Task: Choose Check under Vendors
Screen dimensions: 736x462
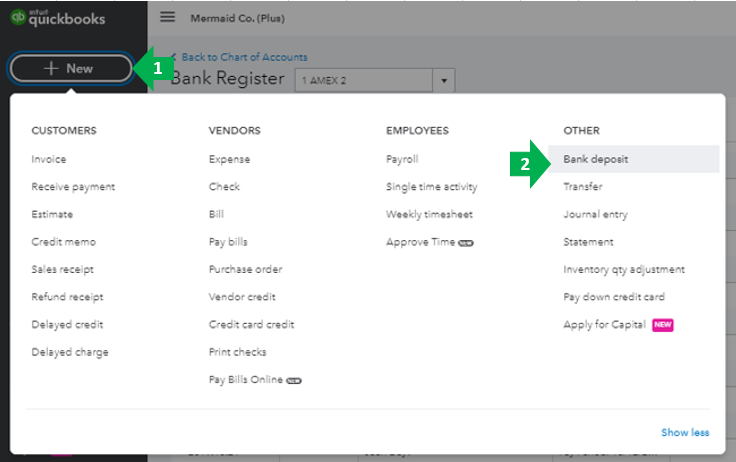Action: tap(224, 187)
